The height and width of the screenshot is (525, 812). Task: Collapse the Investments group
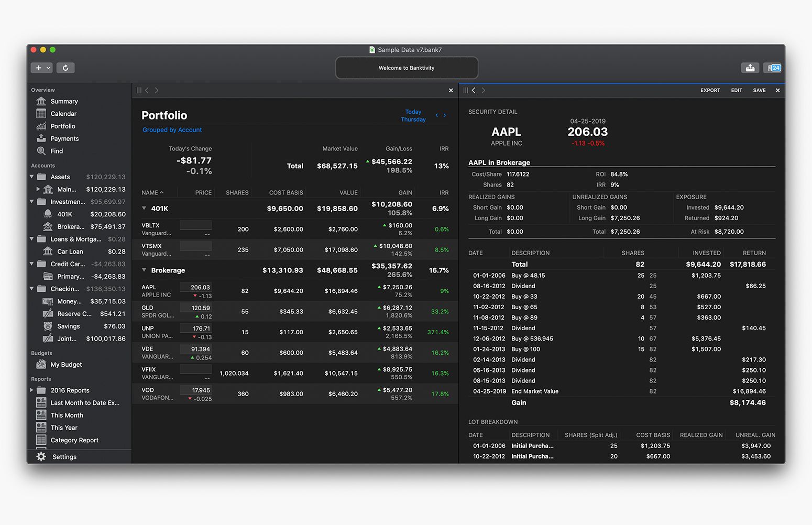tap(31, 202)
